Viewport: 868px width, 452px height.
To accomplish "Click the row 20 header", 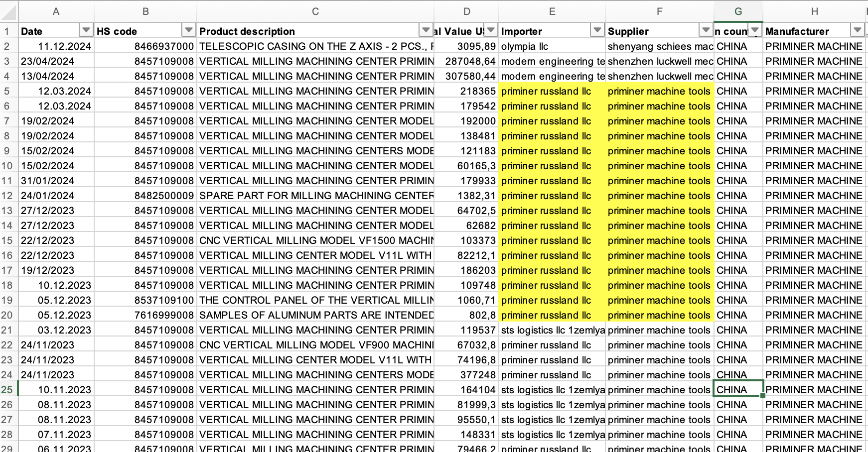I will (7, 315).
